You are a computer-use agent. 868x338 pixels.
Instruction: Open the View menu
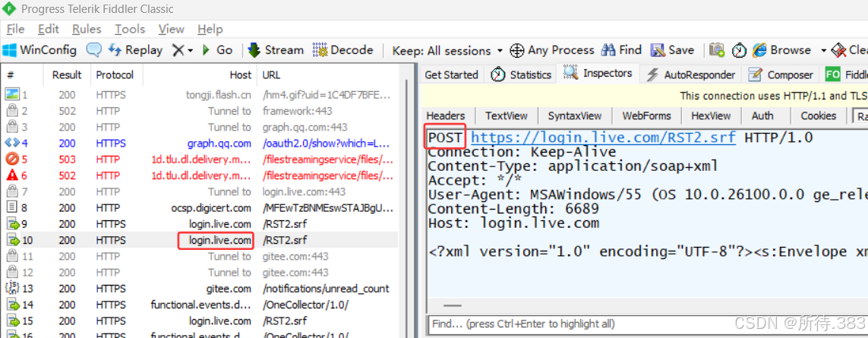[x=171, y=30]
